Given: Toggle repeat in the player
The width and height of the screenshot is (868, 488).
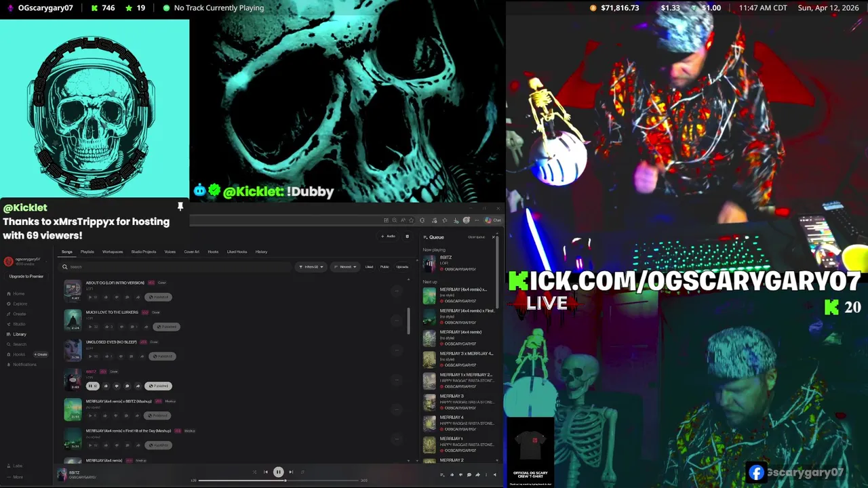Looking at the screenshot, I should pos(302,472).
